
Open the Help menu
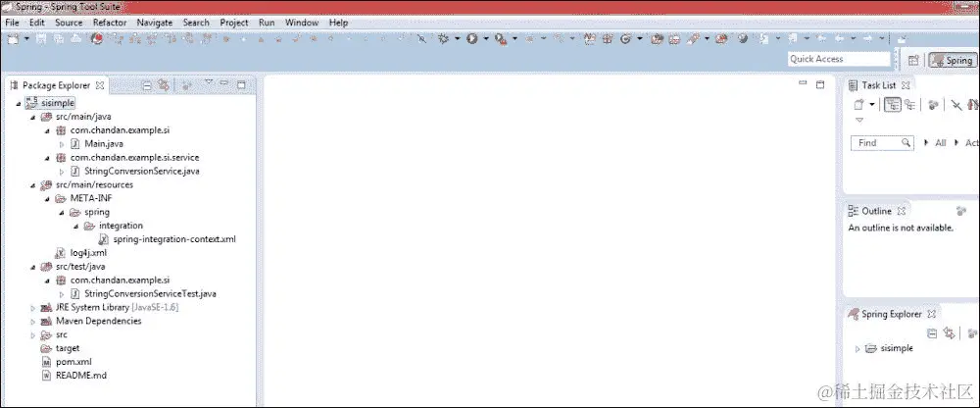click(339, 23)
